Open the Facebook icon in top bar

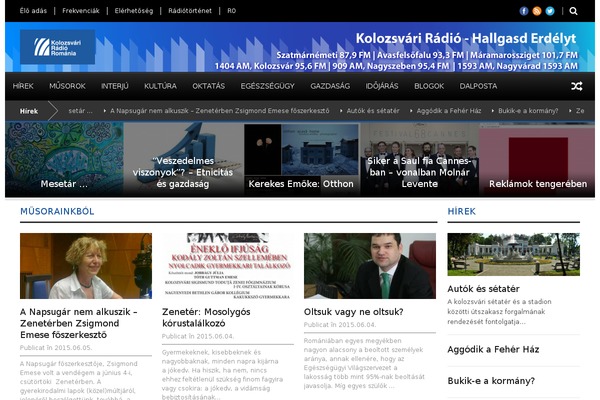(524, 11)
